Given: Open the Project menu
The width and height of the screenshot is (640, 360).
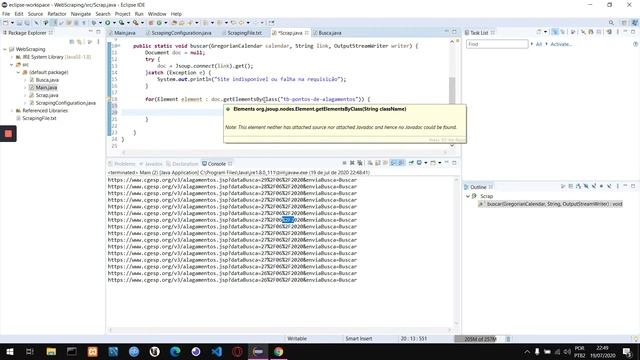Looking at the screenshot, I should pos(122,14).
